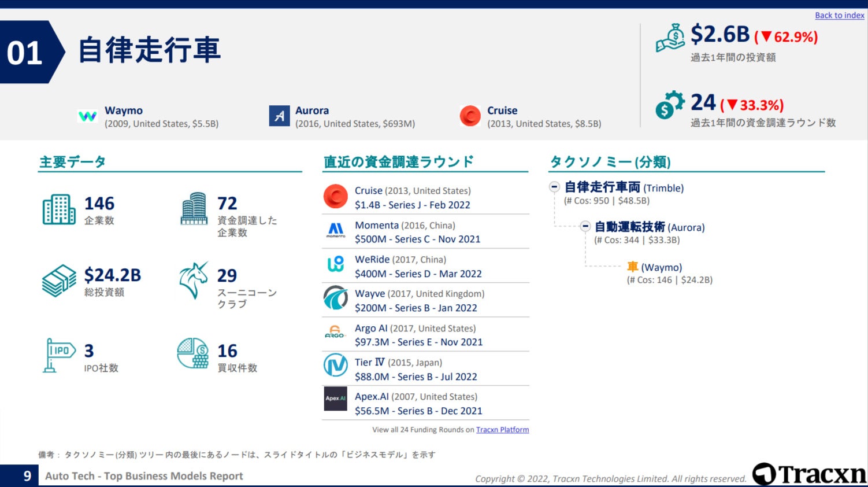Click the 直近の資金調達ラウンド section heading

point(398,162)
